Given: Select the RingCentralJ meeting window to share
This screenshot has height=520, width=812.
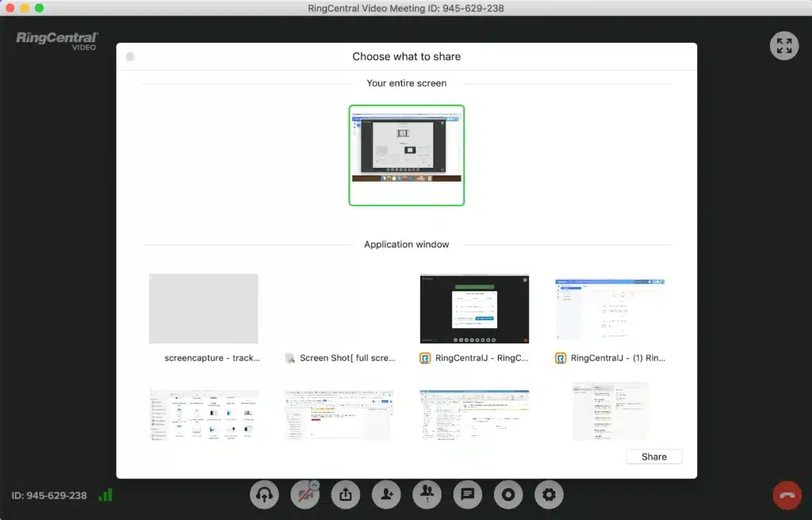Looking at the screenshot, I should click(x=474, y=309).
